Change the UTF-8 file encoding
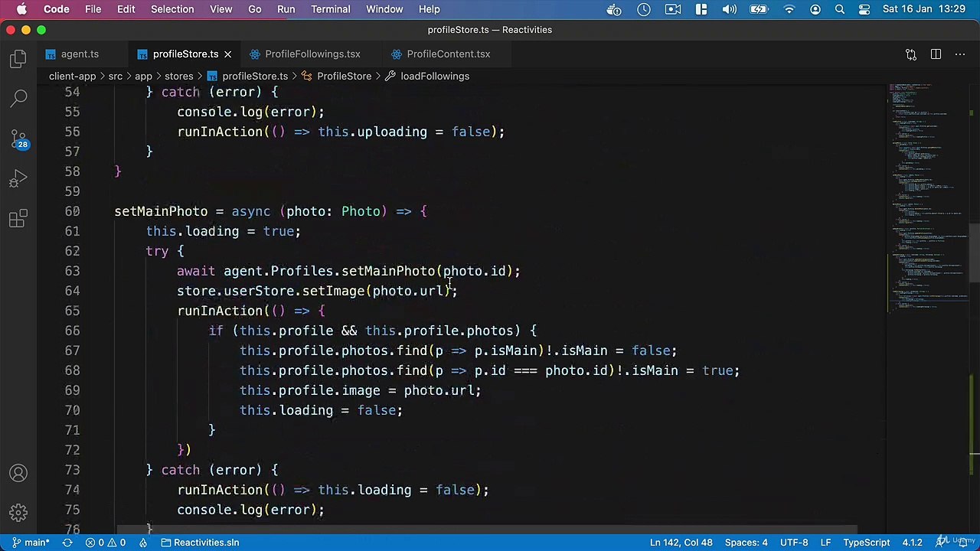 (x=794, y=543)
